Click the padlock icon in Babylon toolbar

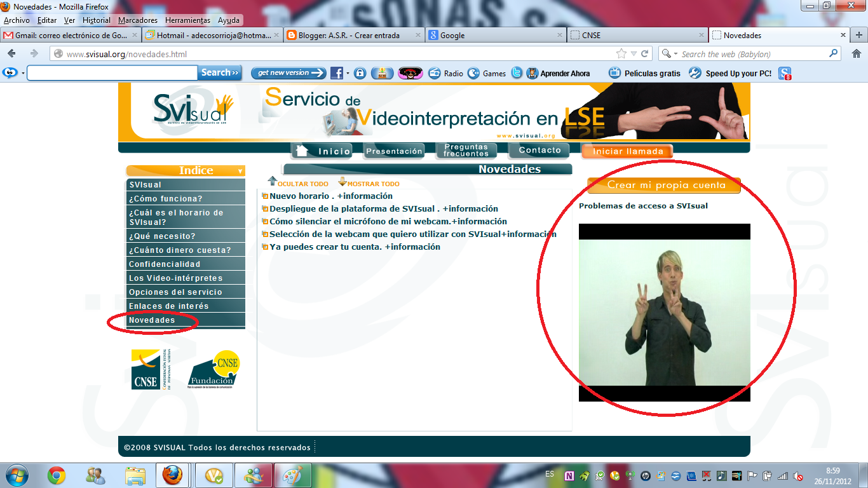(x=360, y=73)
